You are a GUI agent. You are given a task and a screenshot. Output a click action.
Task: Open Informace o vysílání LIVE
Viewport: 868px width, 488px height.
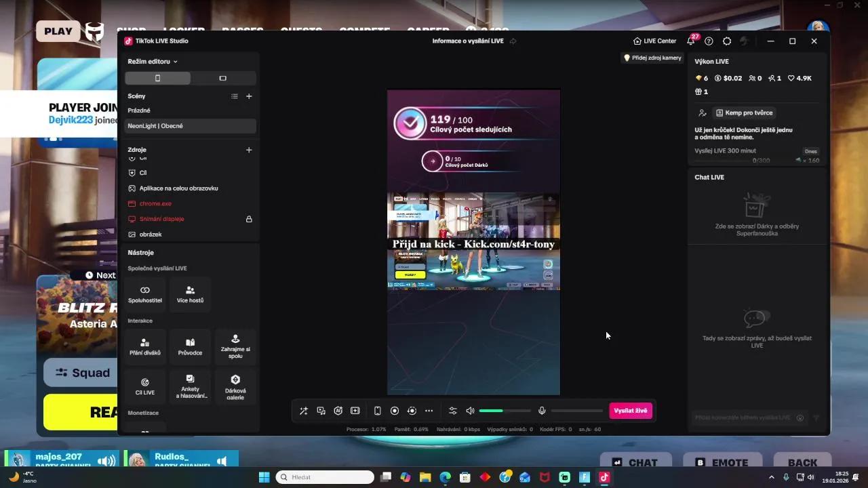point(468,41)
